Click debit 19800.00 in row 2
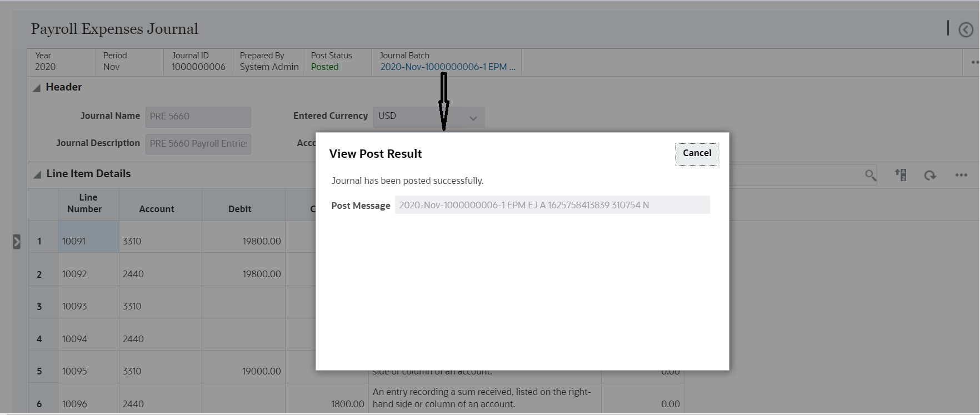This screenshot has height=415, width=980. click(x=243, y=269)
